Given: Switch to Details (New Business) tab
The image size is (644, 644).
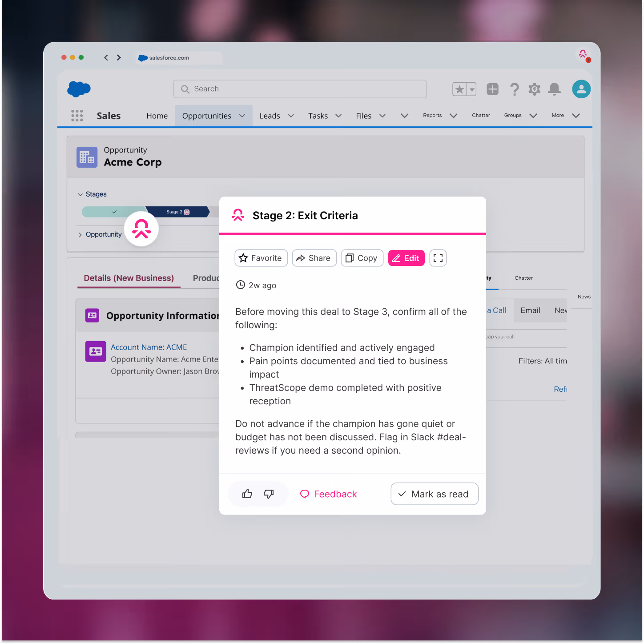Looking at the screenshot, I should tap(129, 278).
